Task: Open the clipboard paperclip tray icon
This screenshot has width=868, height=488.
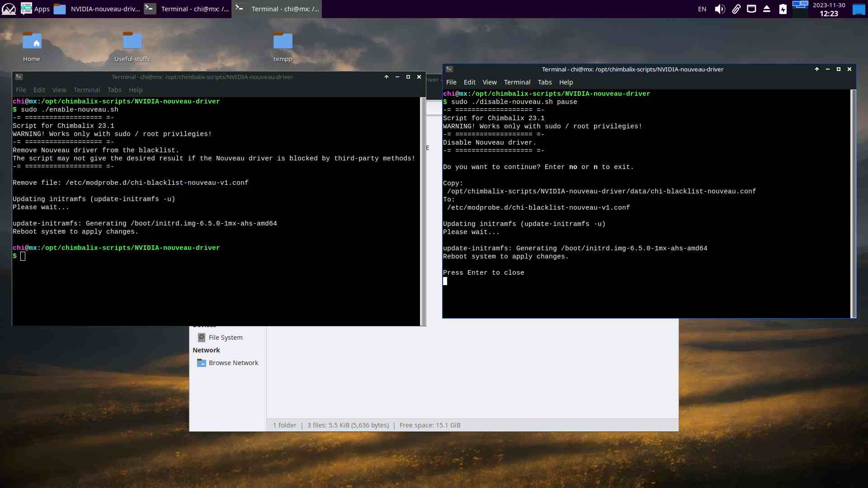Action: (x=736, y=9)
